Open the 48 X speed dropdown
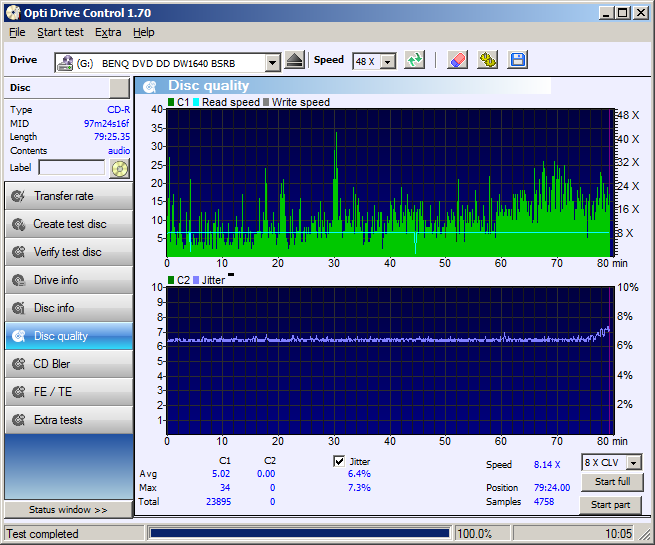 pos(388,62)
